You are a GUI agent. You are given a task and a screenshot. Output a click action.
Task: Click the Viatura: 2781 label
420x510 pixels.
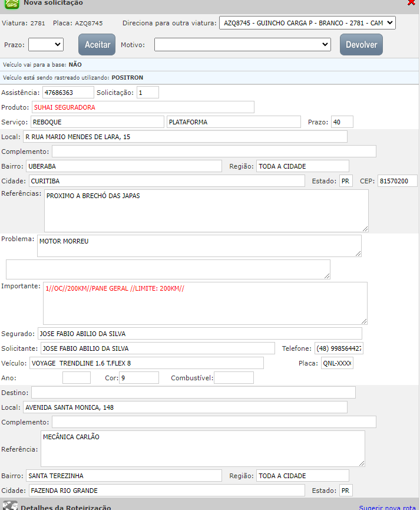[24, 23]
